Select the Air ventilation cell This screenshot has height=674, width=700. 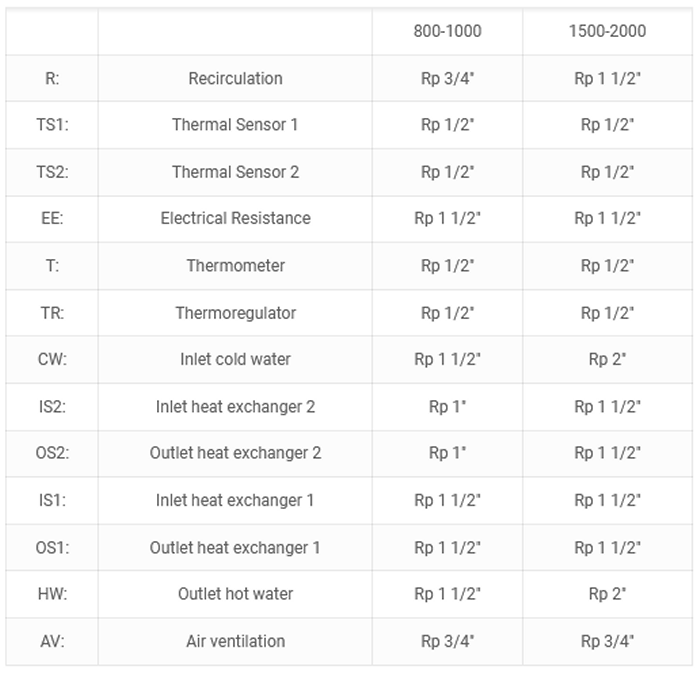(235, 641)
